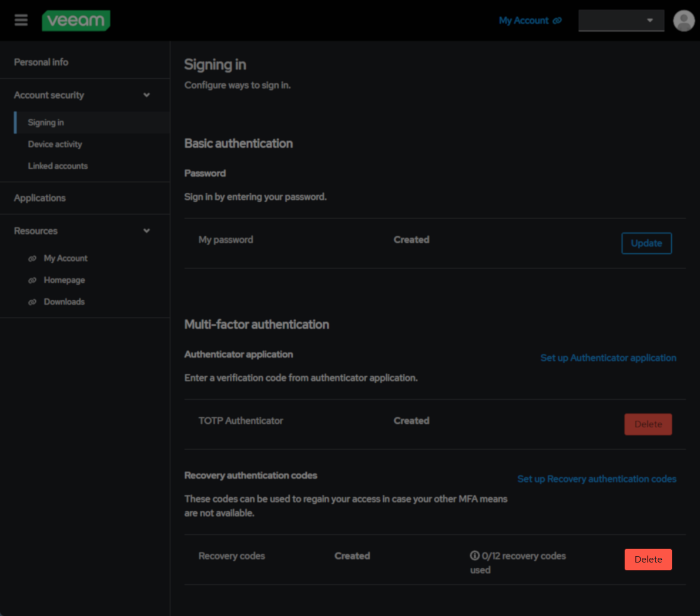Click Set up Authenticator application link

click(x=608, y=358)
